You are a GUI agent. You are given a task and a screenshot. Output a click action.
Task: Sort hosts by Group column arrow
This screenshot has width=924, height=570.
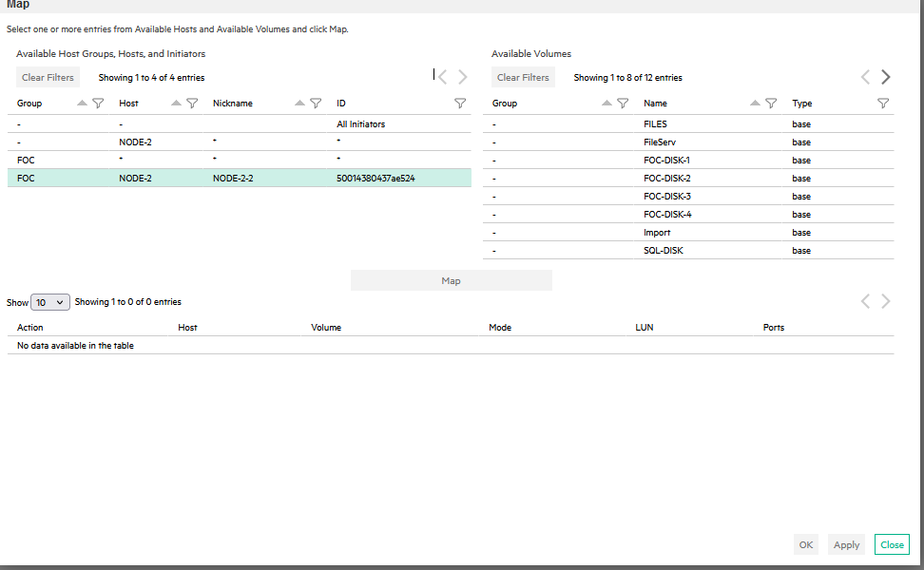click(82, 103)
